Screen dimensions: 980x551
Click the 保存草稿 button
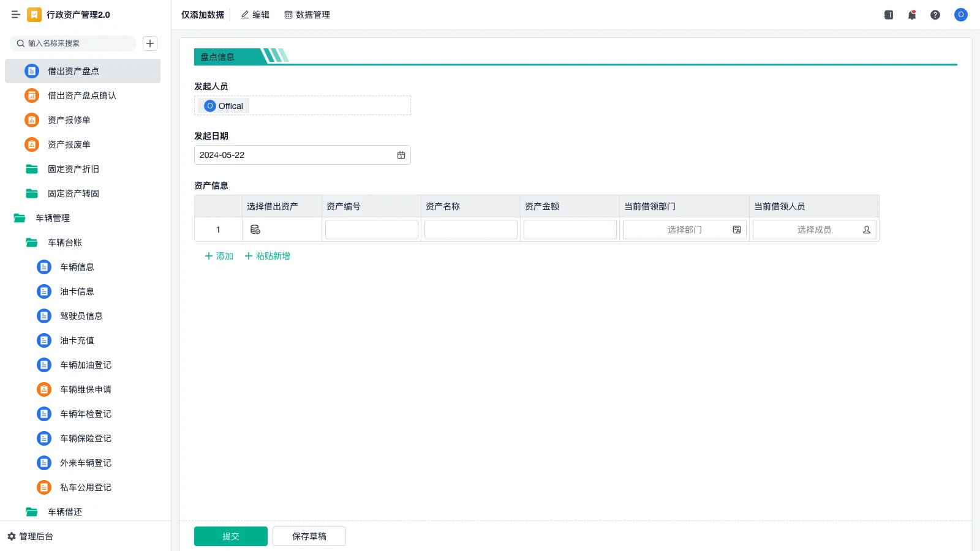click(x=309, y=536)
